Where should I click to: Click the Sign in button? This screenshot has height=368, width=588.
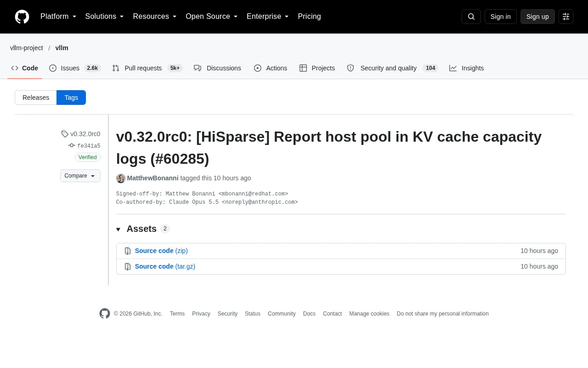(x=501, y=17)
